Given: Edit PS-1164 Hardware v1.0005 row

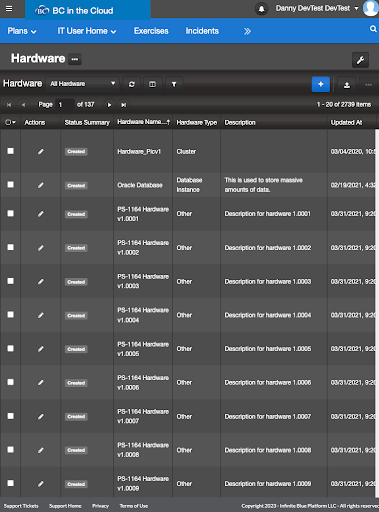Looking at the screenshot, I should tap(41, 349).
